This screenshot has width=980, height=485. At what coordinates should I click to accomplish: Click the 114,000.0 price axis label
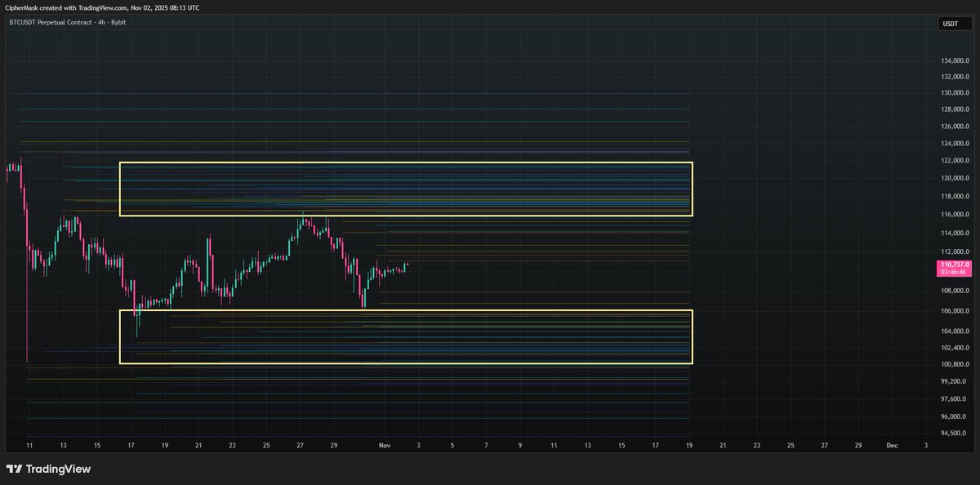[955, 233]
